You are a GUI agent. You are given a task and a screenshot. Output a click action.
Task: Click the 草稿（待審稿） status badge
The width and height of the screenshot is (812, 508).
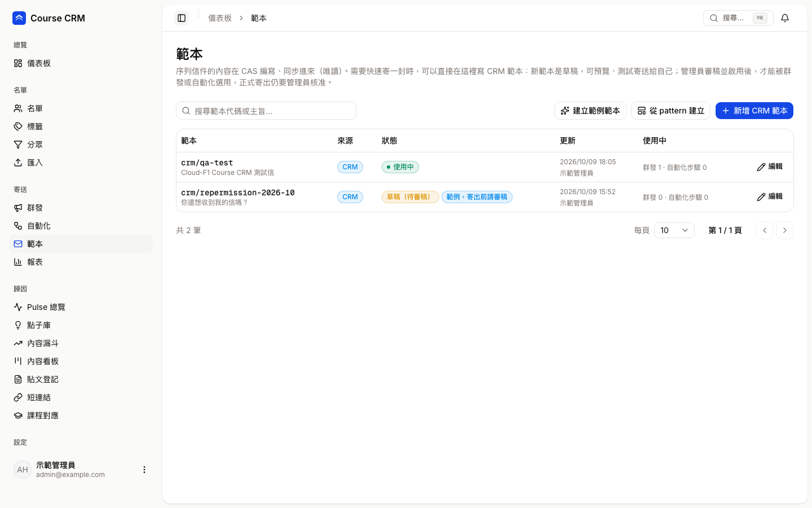tap(411, 197)
